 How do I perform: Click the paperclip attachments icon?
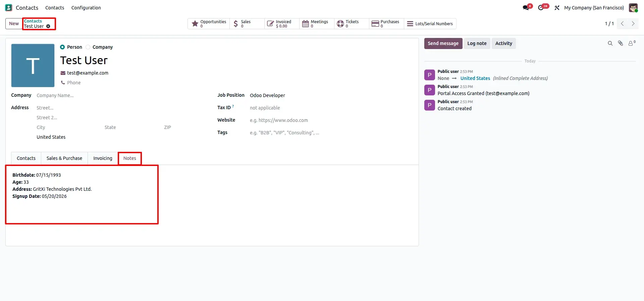621,43
